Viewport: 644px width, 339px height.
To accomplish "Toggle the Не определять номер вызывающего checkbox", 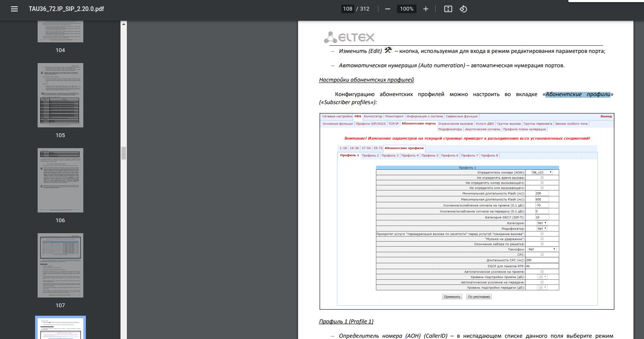I will tap(542, 182).
